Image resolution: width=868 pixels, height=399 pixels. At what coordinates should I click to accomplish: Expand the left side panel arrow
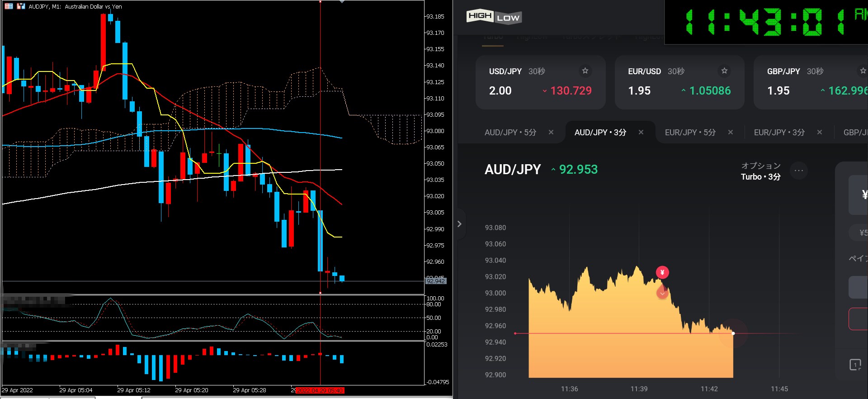click(x=459, y=224)
